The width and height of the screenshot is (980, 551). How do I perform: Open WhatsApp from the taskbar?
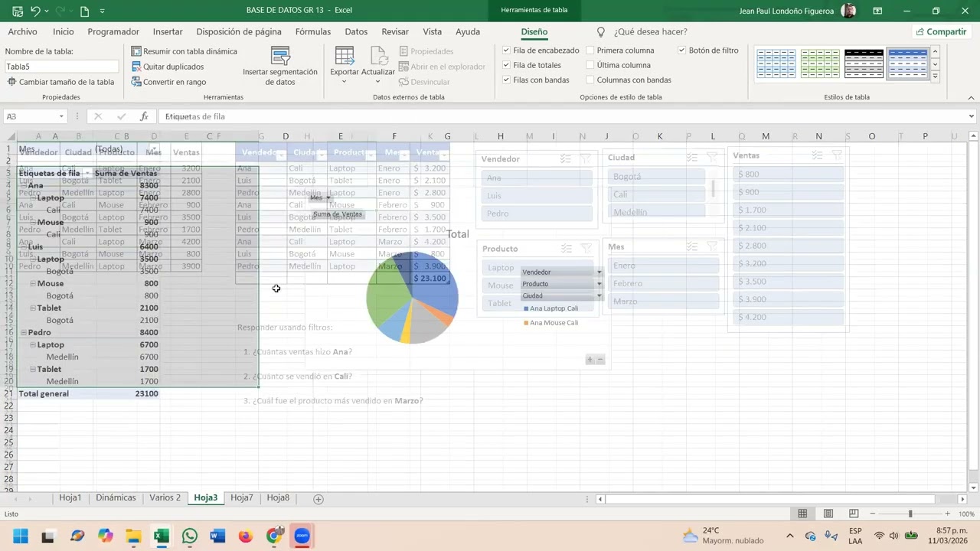coord(189,536)
